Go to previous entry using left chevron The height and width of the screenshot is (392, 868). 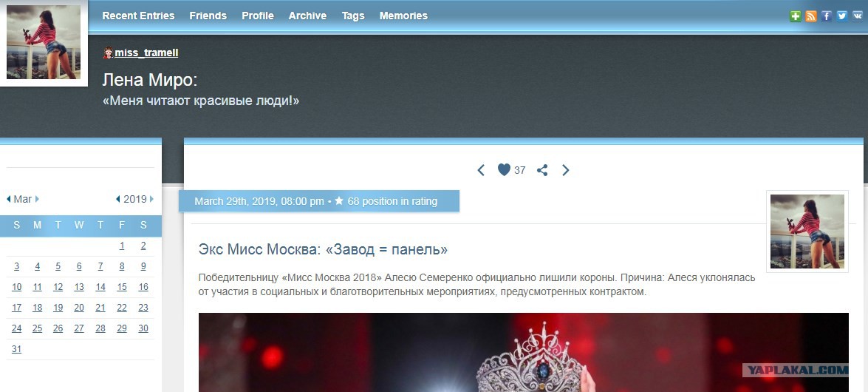tap(481, 170)
